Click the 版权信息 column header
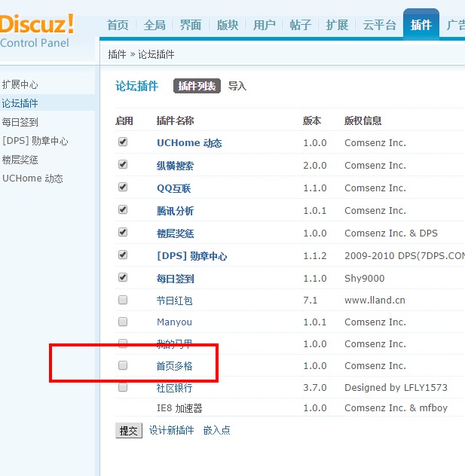The image size is (465, 476). tap(363, 121)
